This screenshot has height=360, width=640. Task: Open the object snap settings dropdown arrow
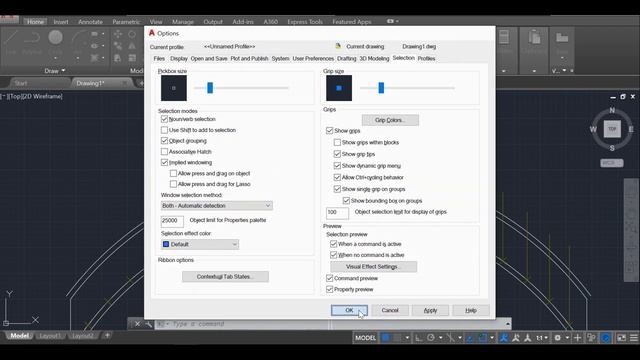pyautogui.click(x=492, y=338)
